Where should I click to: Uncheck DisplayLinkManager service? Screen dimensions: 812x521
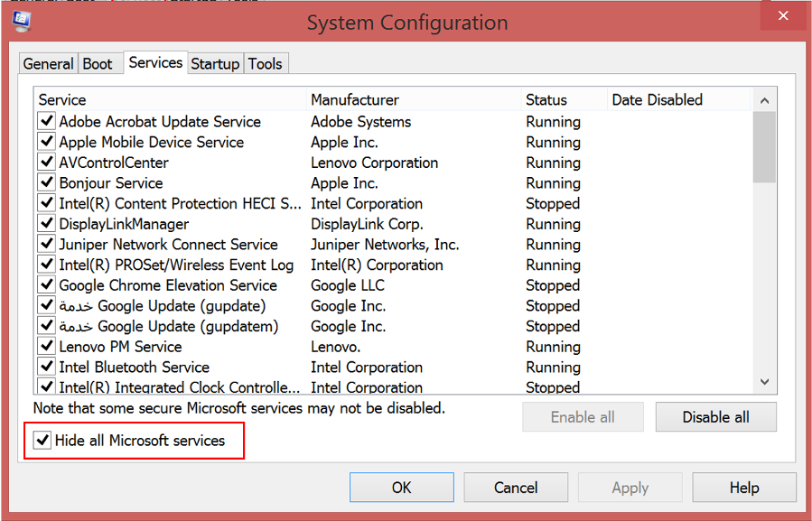47,223
